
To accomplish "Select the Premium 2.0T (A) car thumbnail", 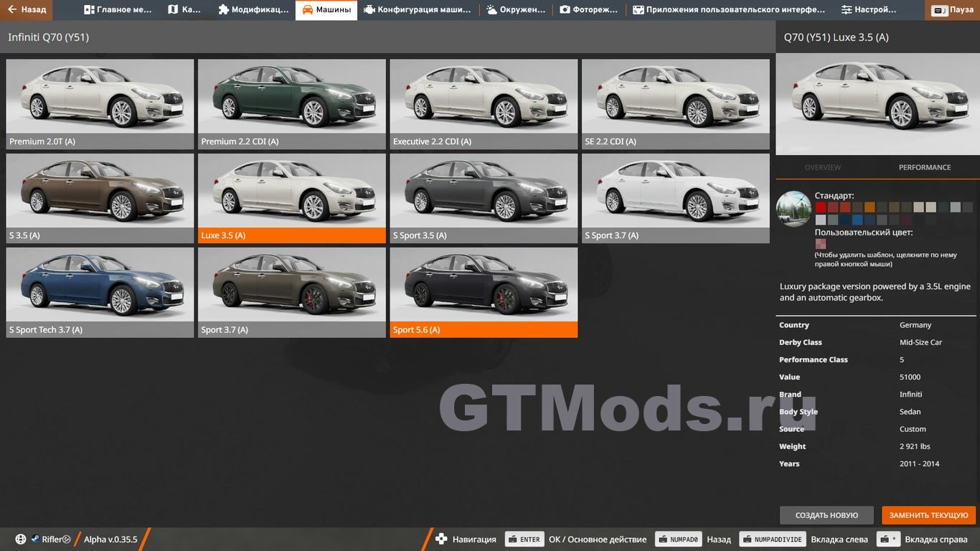I will [100, 104].
